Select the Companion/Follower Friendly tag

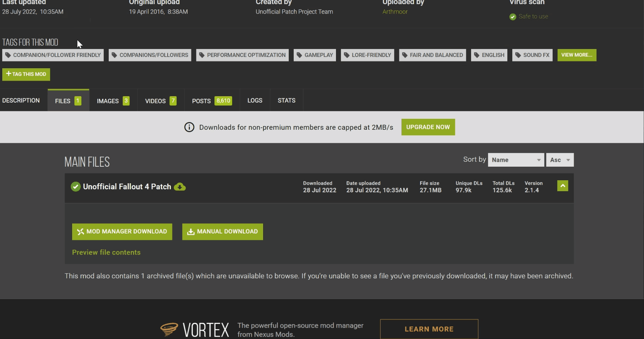[x=53, y=55]
